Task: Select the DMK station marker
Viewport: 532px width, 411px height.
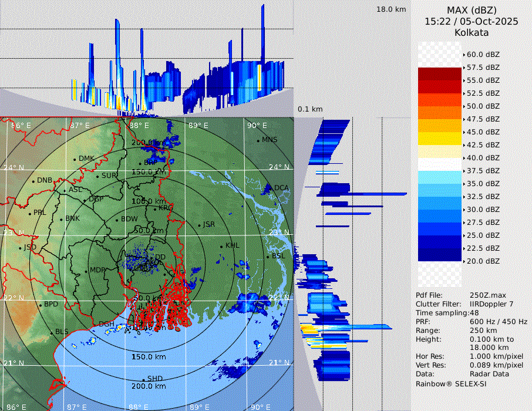Action: (75, 159)
